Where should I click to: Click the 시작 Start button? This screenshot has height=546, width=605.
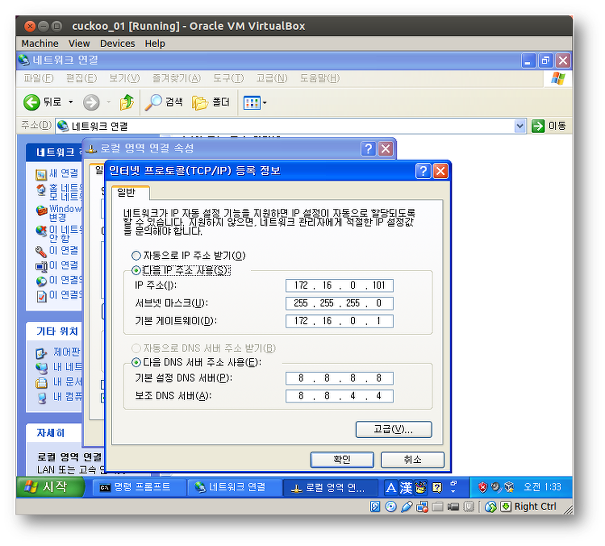coord(50,487)
